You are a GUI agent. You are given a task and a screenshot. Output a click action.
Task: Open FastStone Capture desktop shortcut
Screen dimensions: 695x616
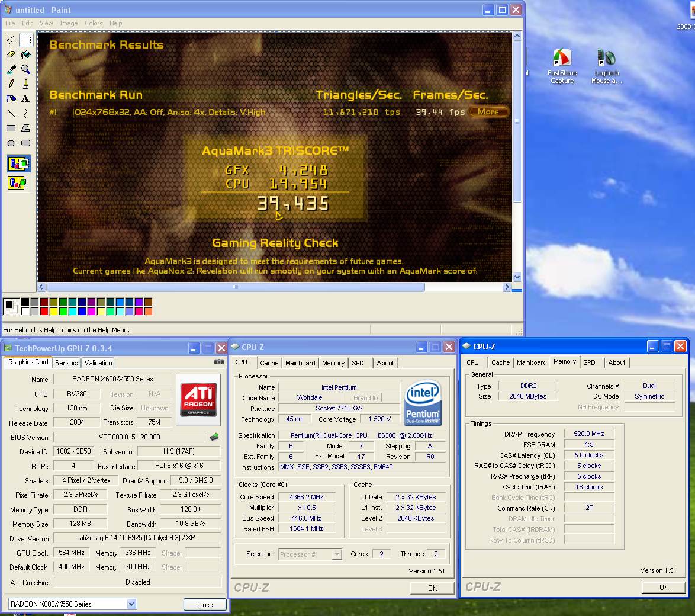coord(562,66)
